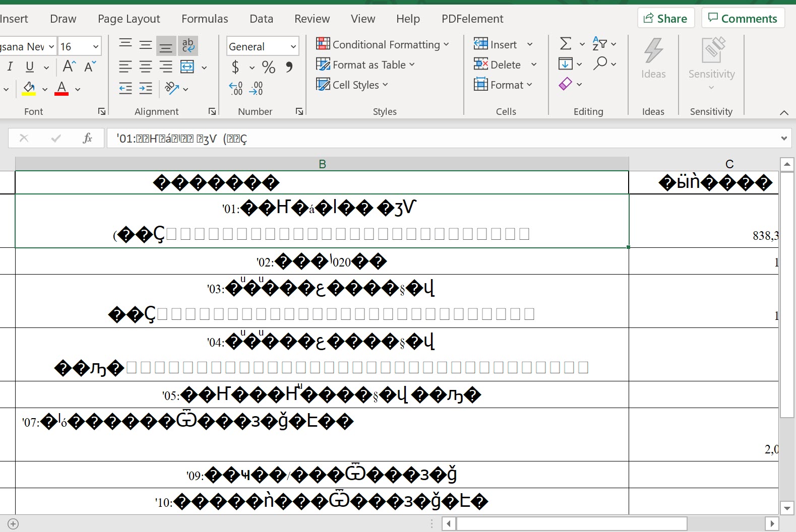796x532 pixels.
Task: Apply red font color
Action: point(62,89)
